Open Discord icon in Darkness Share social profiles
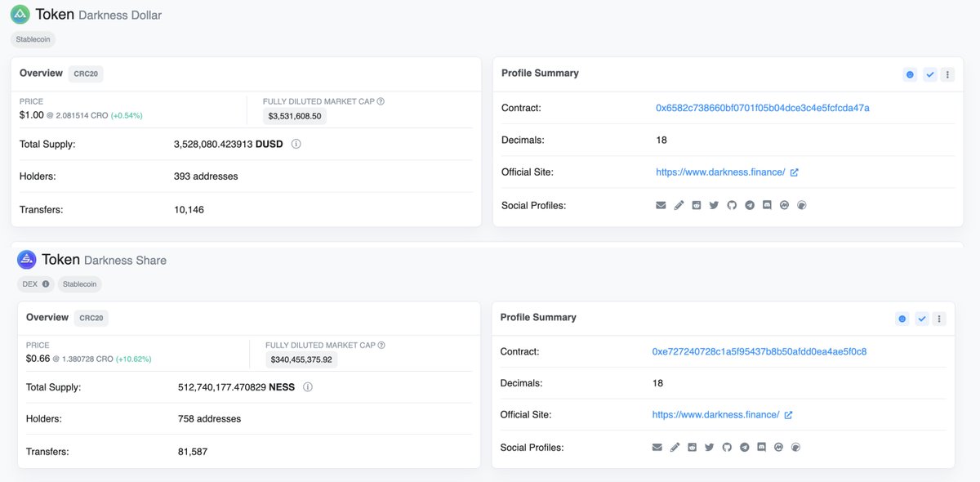Image resolution: width=980 pixels, height=482 pixels. pos(761,447)
